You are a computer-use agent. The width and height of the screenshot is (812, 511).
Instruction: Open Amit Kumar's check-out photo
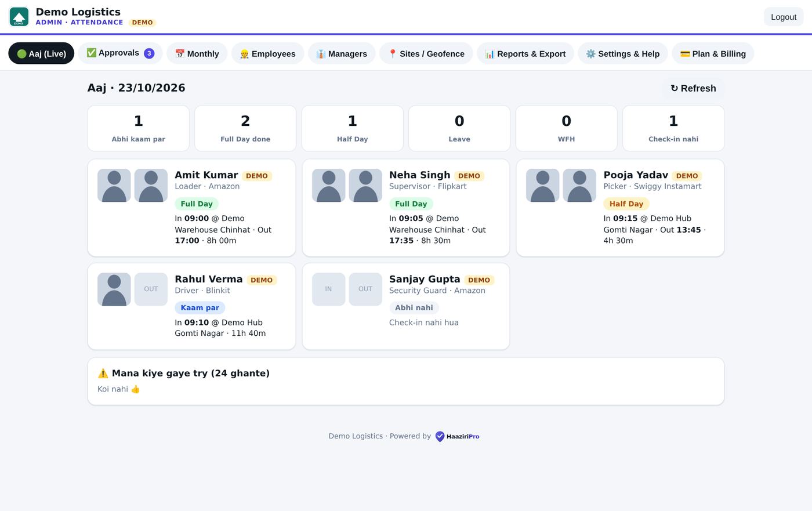151,186
